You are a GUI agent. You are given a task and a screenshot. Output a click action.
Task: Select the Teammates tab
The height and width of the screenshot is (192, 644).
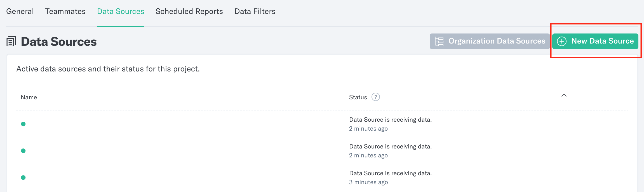[x=65, y=11]
